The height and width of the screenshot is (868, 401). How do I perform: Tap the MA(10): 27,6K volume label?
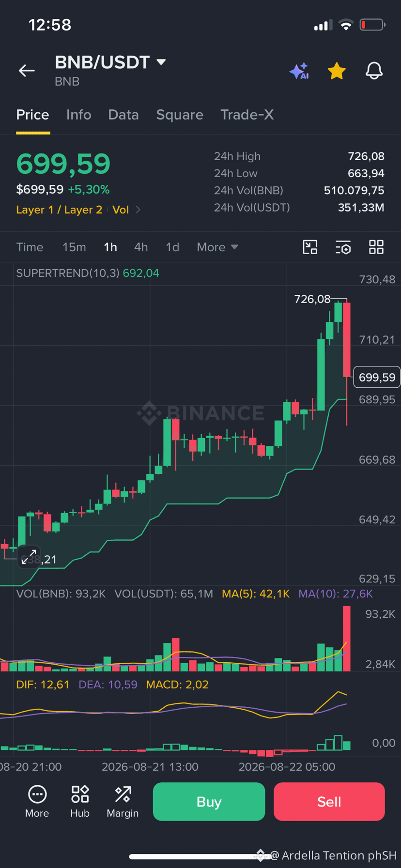[336, 594]
